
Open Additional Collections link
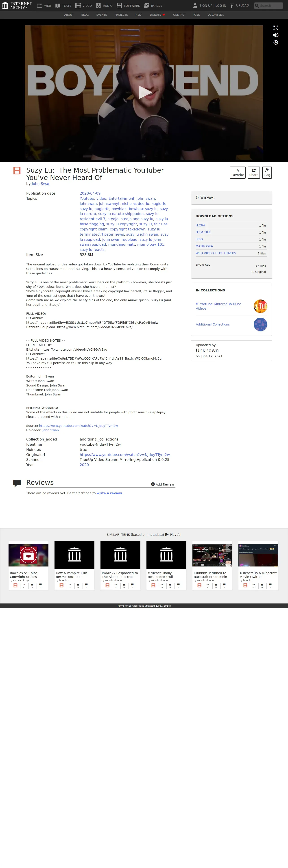[213, 324]
